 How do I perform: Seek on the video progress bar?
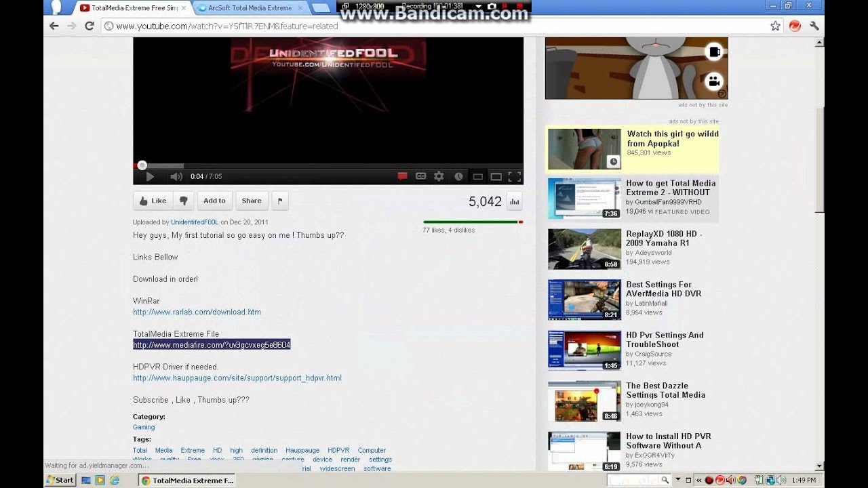(x=328, y=165)
